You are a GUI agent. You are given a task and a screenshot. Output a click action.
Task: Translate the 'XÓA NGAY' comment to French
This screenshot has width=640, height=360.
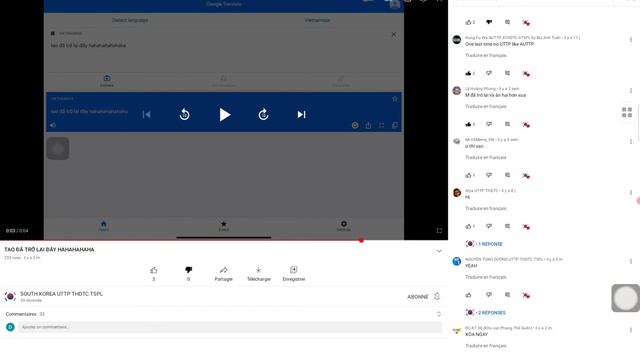[486, 346]
